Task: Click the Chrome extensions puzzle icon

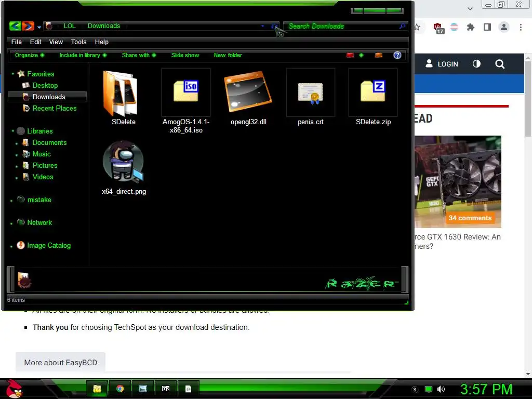Action: (x=470, y=27)
